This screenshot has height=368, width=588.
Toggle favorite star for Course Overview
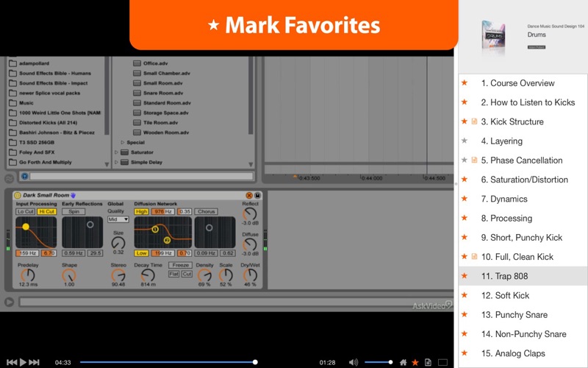click(x=465, y=83)
